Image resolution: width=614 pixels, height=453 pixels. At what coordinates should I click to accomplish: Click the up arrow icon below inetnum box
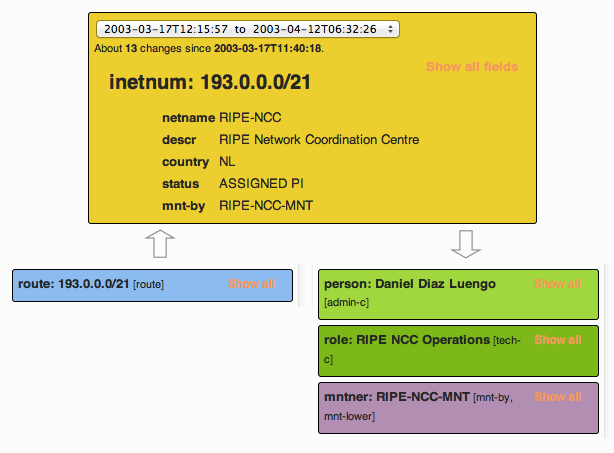(x=160, y=244)
